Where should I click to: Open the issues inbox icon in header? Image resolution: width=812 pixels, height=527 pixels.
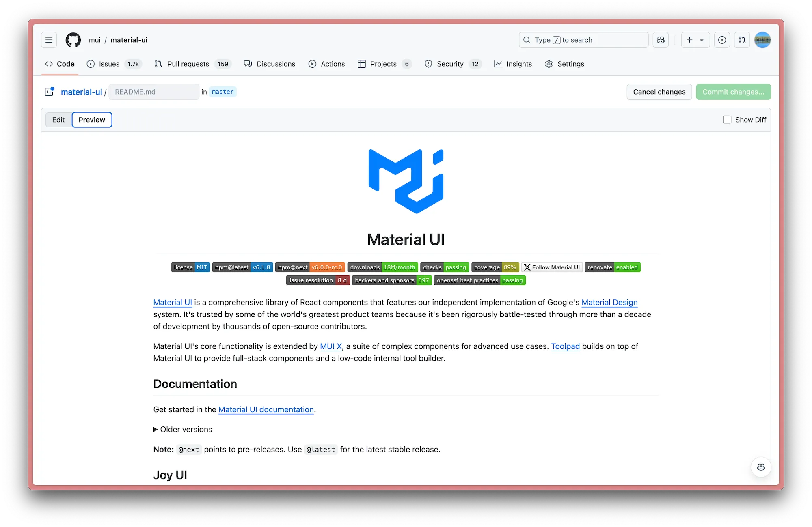(722, 40)
